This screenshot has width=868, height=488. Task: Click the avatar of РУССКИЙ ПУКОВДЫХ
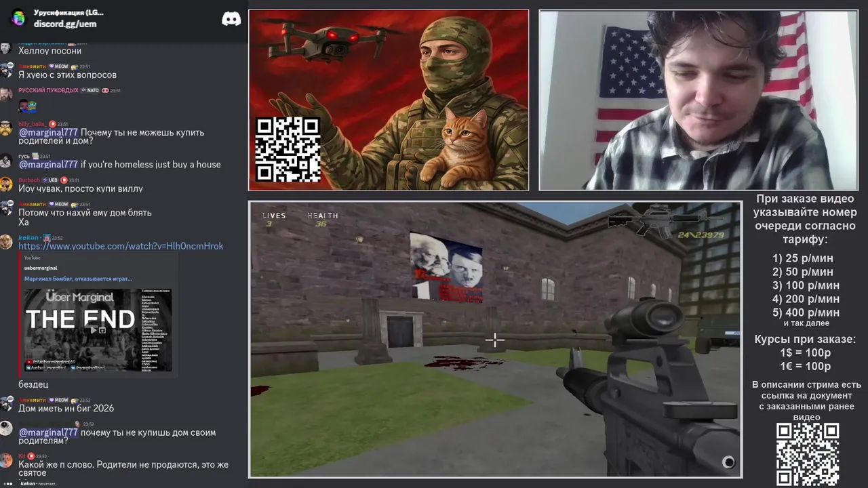[6, 94]
